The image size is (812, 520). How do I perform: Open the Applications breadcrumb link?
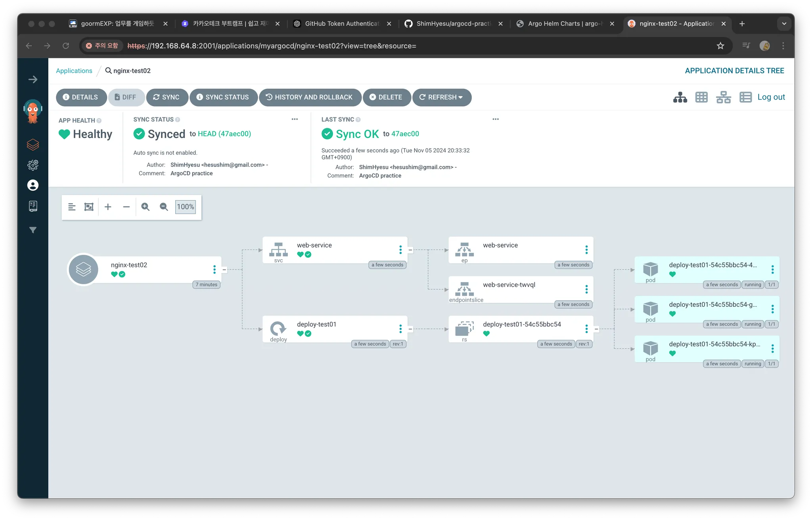(x=74, y=71)
